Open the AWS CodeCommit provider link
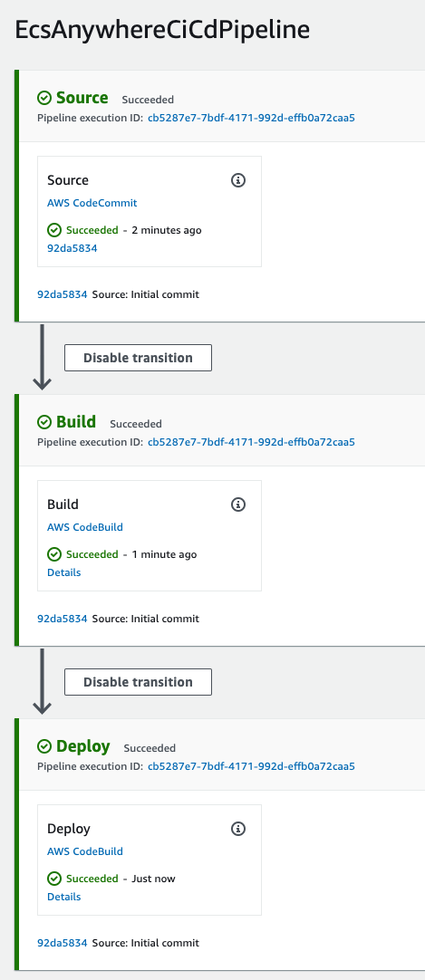 92,203
